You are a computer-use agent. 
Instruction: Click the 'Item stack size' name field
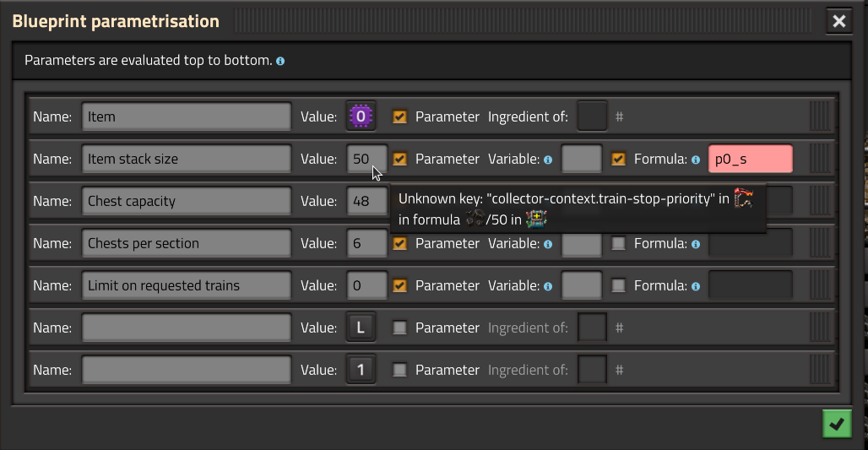(x=187, y=159)
